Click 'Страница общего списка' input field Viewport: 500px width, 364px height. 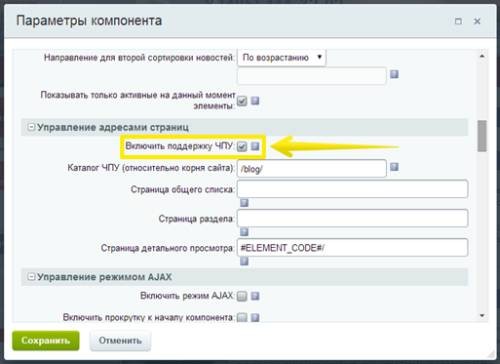[353, 189]
